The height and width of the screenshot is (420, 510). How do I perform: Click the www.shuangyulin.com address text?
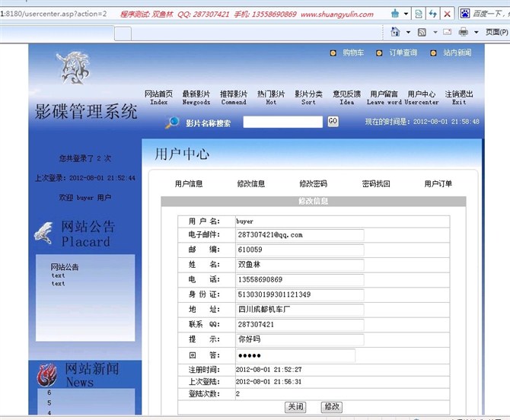tap(337, 14)
